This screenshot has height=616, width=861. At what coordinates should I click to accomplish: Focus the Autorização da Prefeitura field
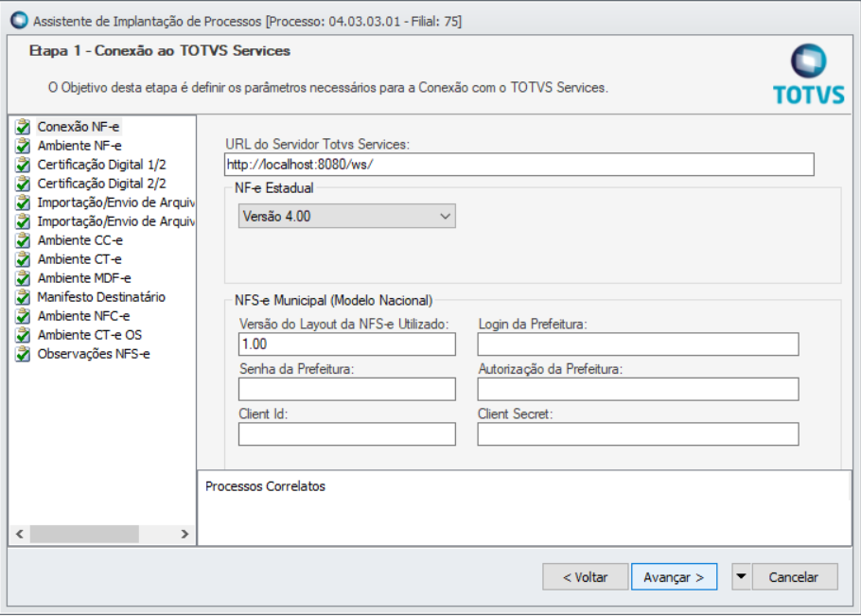(638, 389)
